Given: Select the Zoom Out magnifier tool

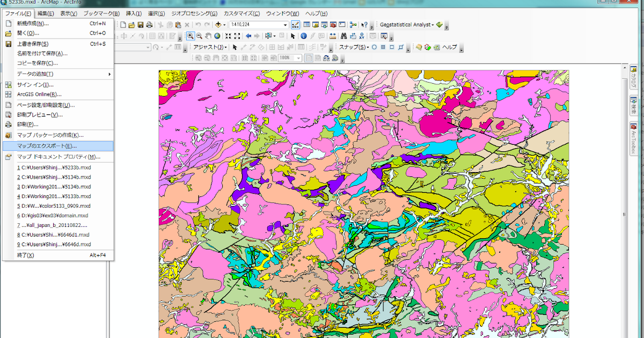Looking at the screenshot, I should point(199,36).
